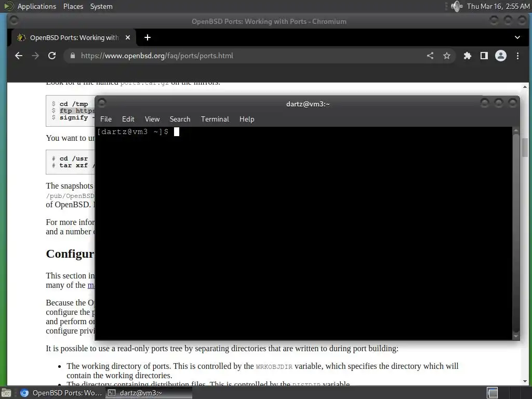Select the OpenBSD Ports browser tab
This screenshot has height=399, width=532.
74,37
